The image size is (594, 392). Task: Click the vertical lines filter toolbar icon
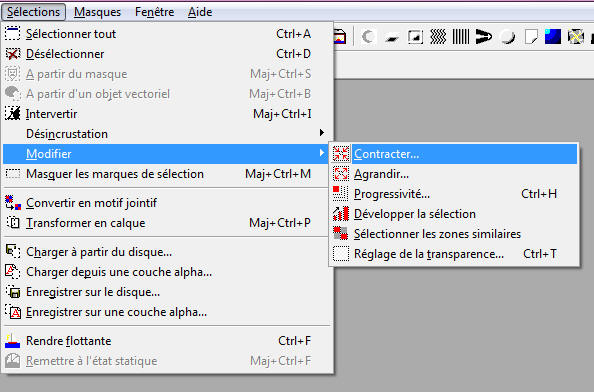tap(461, 37)
